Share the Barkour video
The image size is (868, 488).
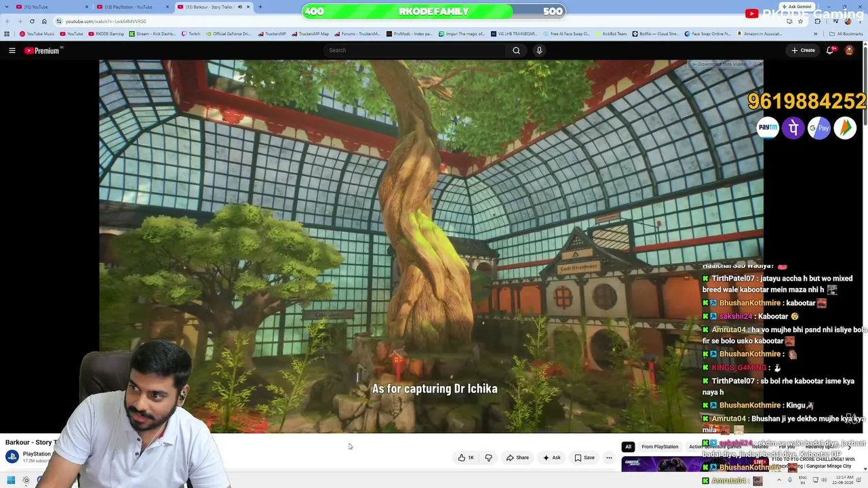coord(517,457)
